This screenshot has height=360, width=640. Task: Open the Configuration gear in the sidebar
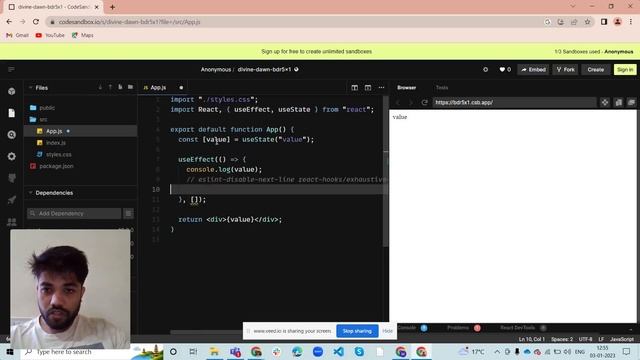pyautogui.click(x=11, y=156)
